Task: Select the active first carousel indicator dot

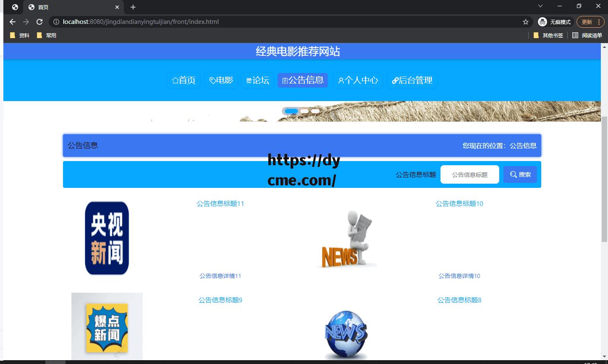Action: tap(290, 111)
